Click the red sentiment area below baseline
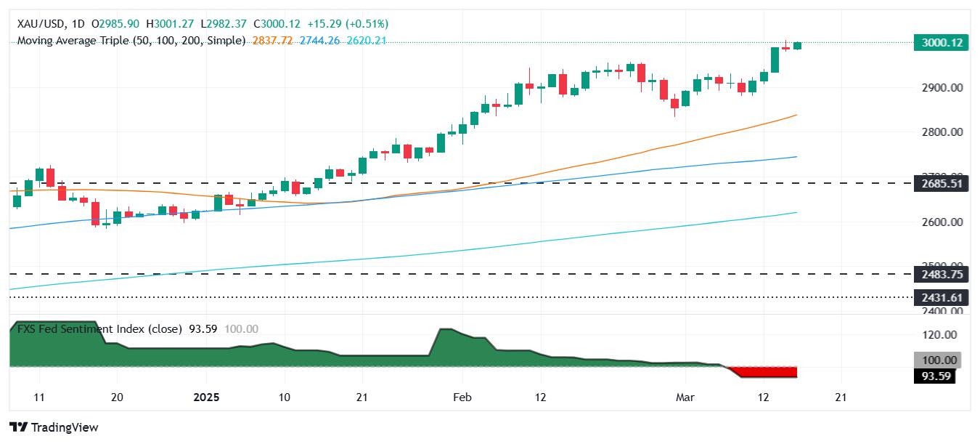The width and height of the screenshot is (980, 444). (x=768, y=373)
